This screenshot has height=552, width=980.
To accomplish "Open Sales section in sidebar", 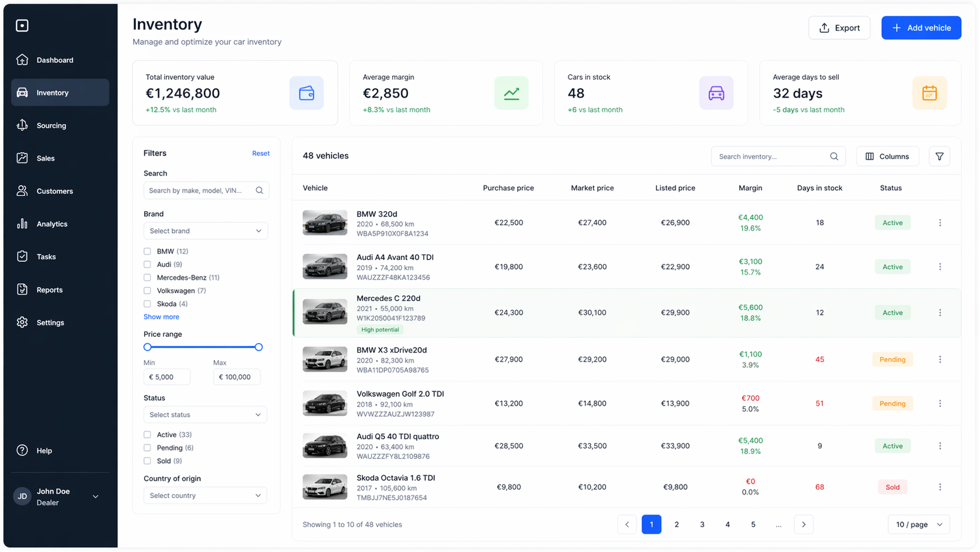I will tap(60, 158).
